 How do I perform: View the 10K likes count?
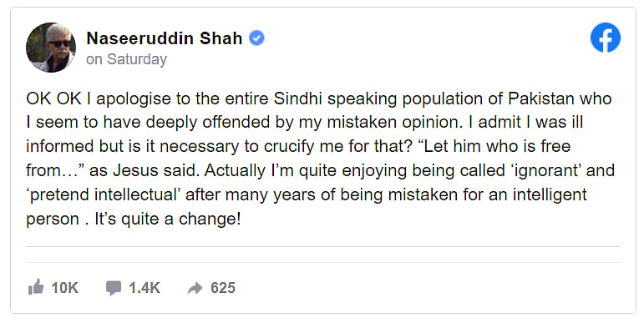[65, 288]
